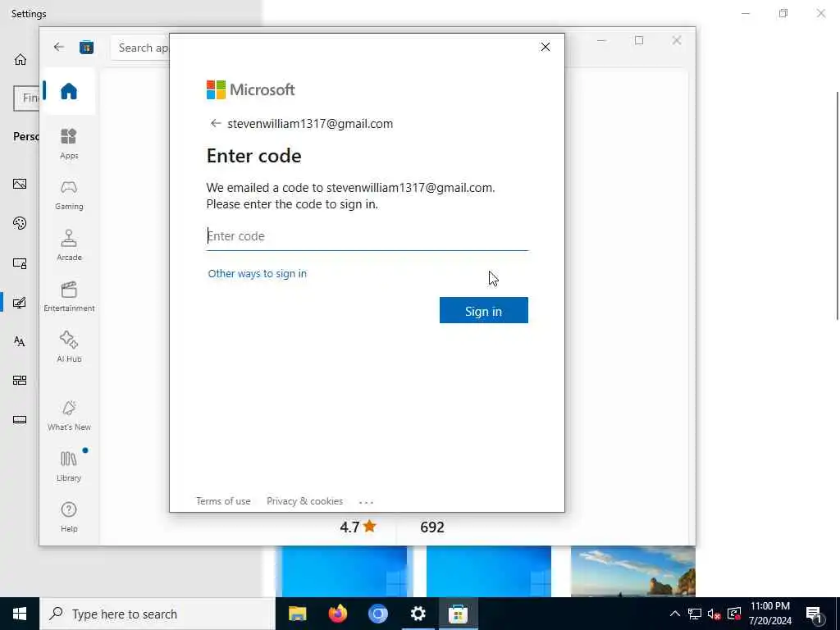840x630 pixels.
Task: Open the Entertainment section in Store
Action: coord(69,296)
